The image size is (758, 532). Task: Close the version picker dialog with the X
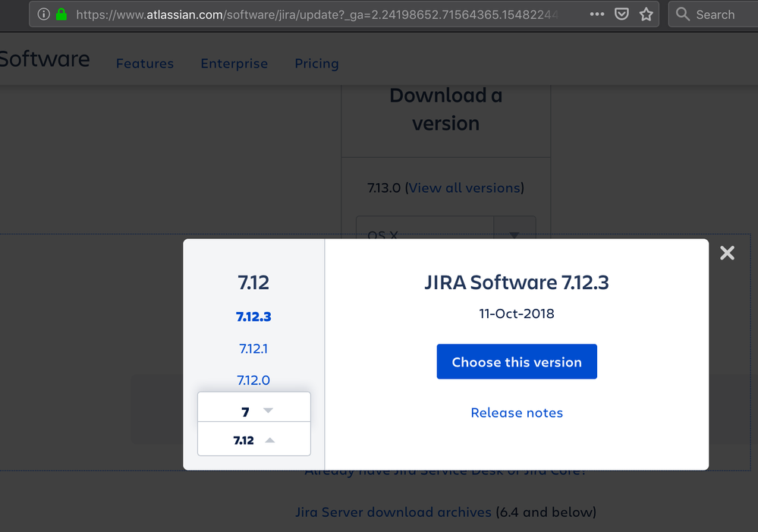(x=727, y=253)
